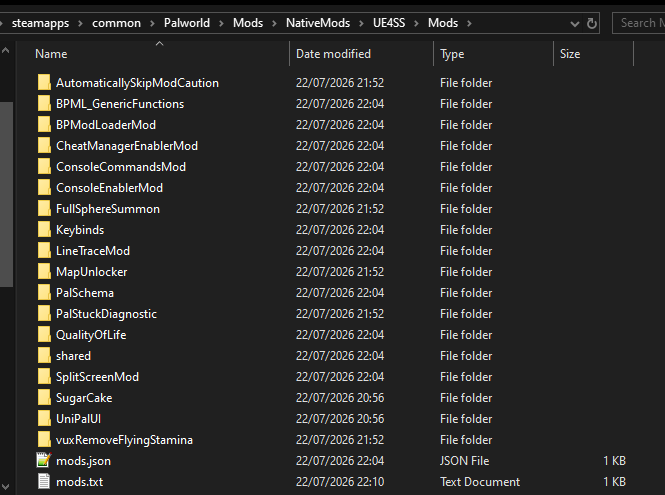Select the ConsoleEnablerMod folder name
665x495 pixels.
tap(109, 188)
